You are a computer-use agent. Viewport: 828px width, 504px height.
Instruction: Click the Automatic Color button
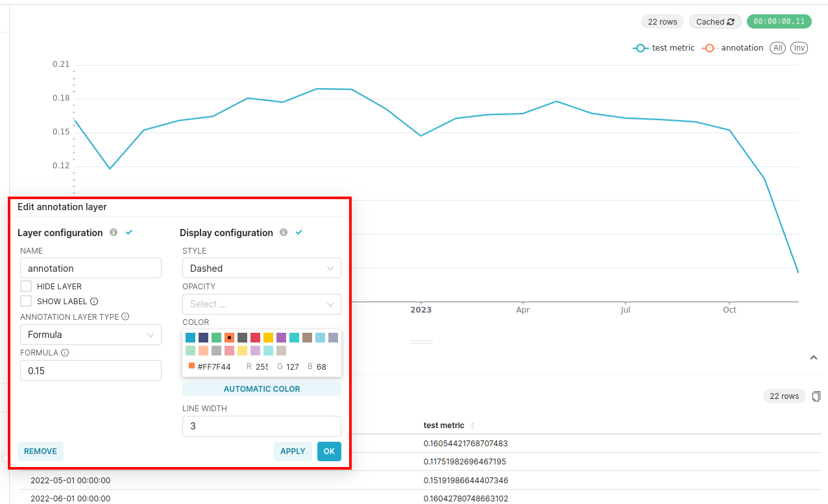pyautogui.click(x=262, y=389)
